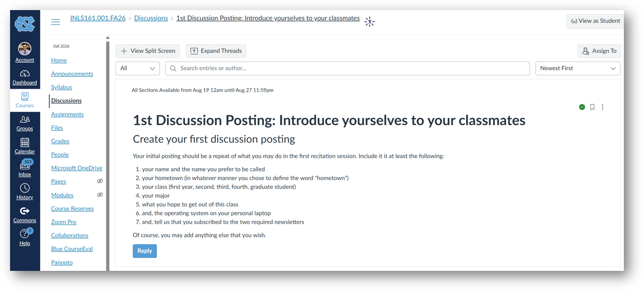Click the immersive reader sparkle icon
Viewport: 644px width, 291px height.
click(x=369, y=22)
